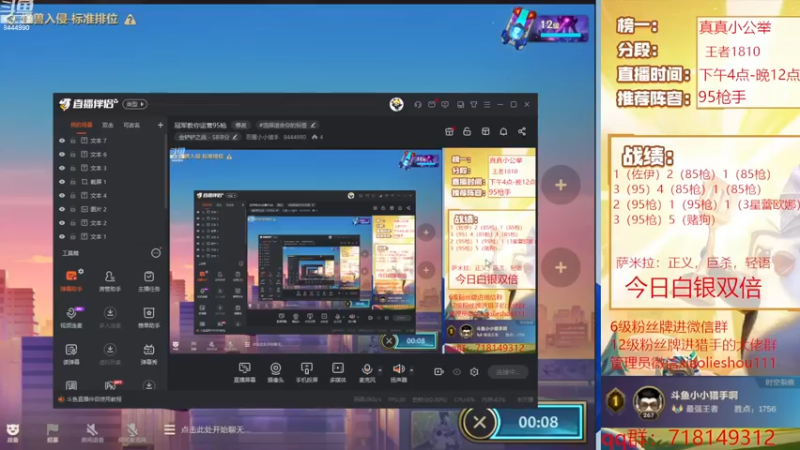Open the game flag icon
The height and width of the screenshot is (450, 800).
tap(52, 432)
